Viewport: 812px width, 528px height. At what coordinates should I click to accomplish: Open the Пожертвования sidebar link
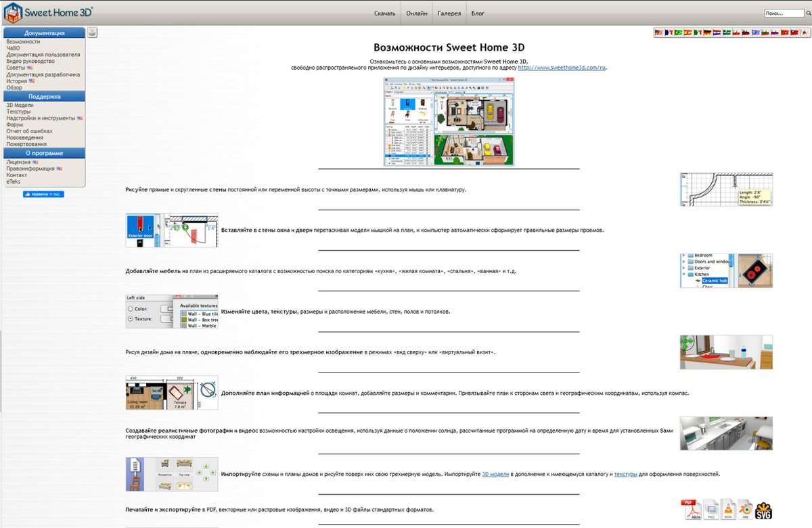26,144
